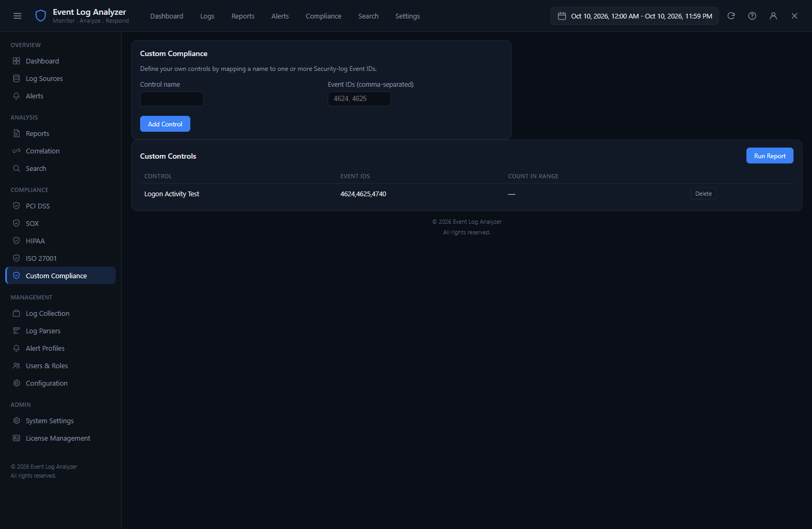Open ISO 27001 compliance label

point(41,258)
